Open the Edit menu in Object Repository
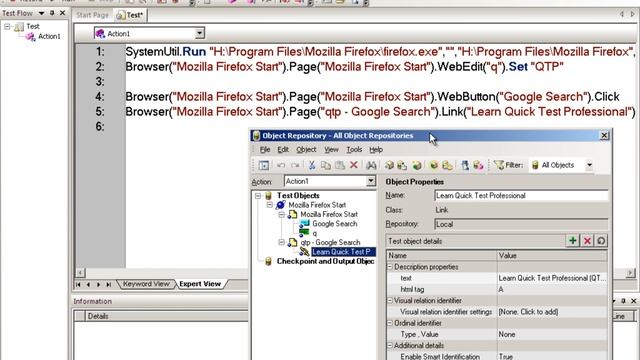The width and height of the screenshot is (640, 360). click(283, 150)
